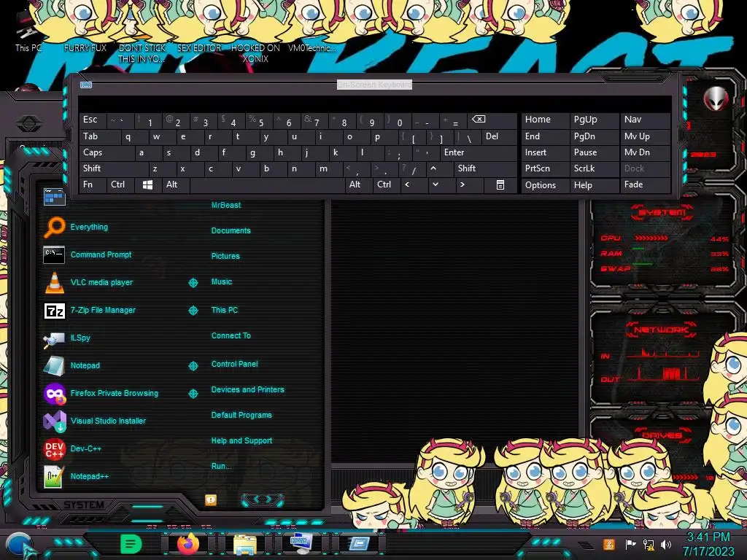747x560 pixels.
Task: Click the MrBeast user folder link
Action: point(226,205)
